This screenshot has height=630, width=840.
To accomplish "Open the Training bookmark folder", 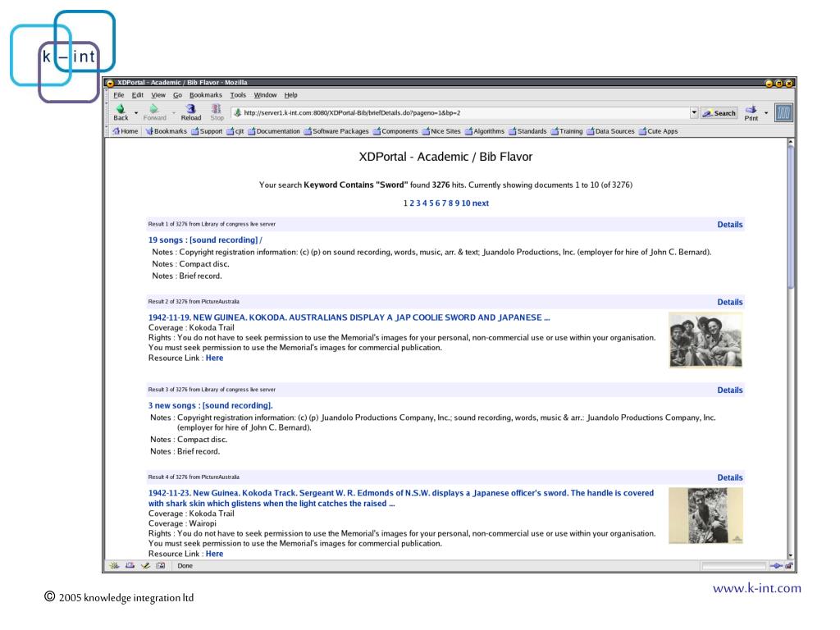I will click(x=567, y=131).
